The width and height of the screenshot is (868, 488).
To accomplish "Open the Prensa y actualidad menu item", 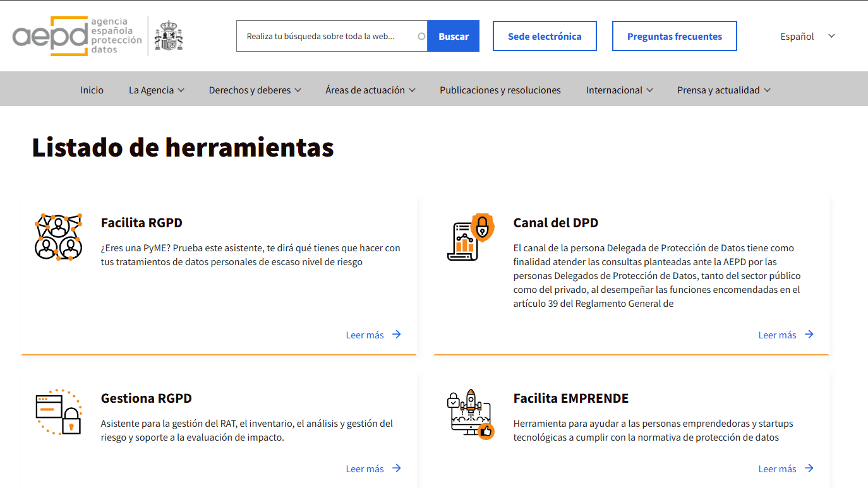I will tap(718, 90).
